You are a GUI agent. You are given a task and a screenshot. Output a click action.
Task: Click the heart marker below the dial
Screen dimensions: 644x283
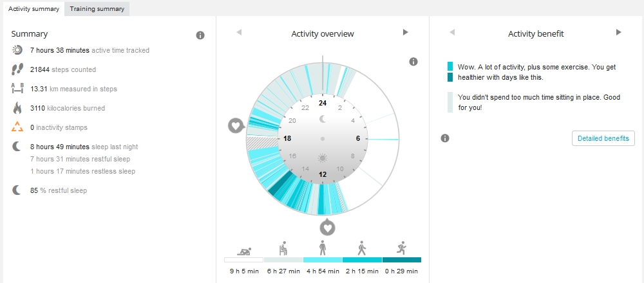328,227
